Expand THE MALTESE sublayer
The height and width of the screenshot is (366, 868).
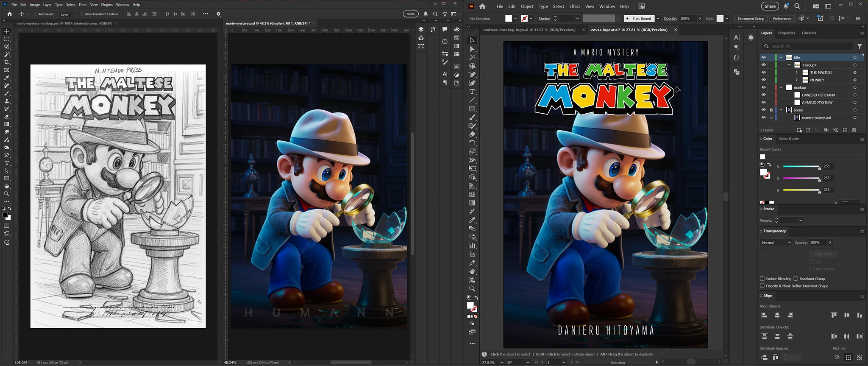[x=797, y=73]
